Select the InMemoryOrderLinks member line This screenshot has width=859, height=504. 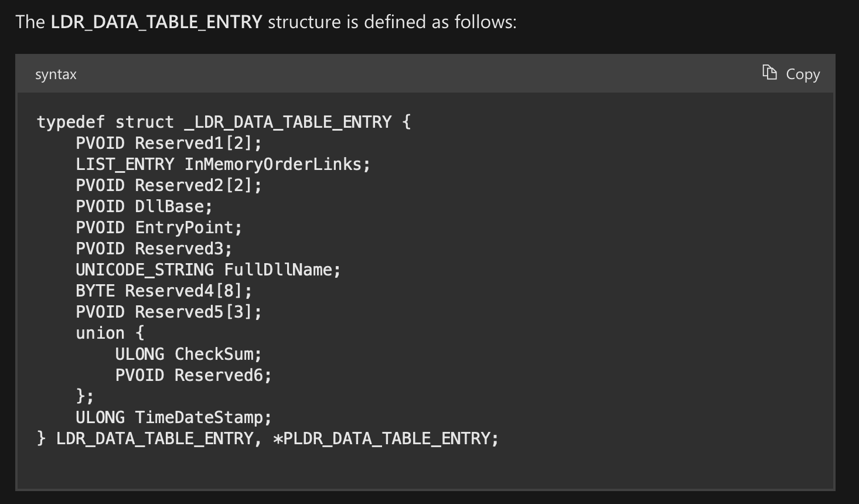pyautogui.click(x=223, y=164)
